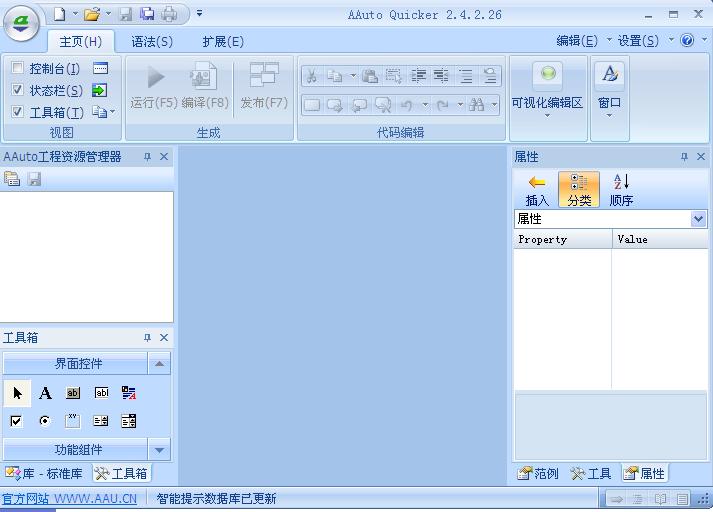
Task: Click the project icon in resource manager toolbar
Action: coord(12,179)
